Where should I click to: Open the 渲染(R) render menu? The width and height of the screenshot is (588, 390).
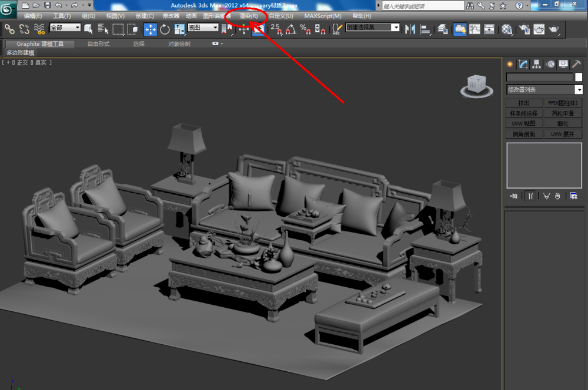pyautogui.click(x=248, y=16)
